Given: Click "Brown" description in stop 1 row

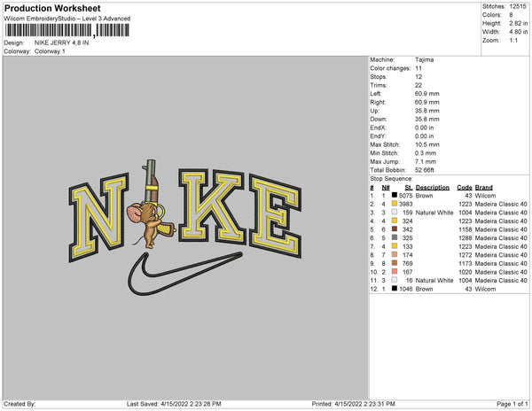Looking at the screenshot, I should (424, 196).
